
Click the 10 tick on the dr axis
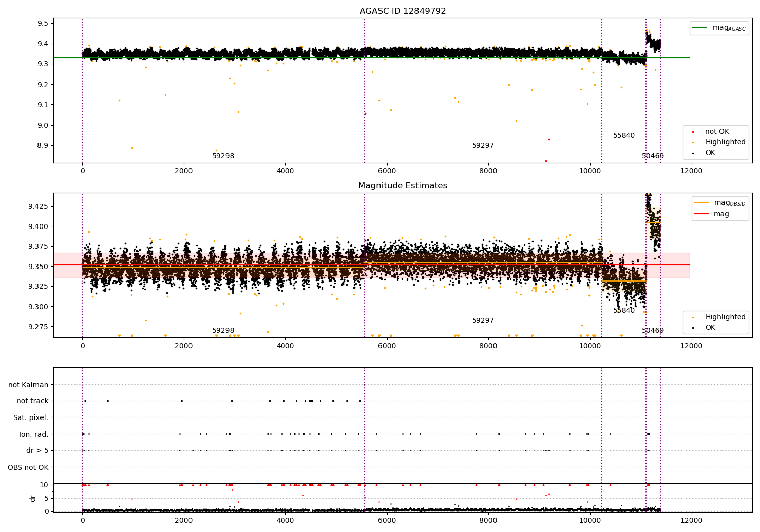tap(44, 485)
